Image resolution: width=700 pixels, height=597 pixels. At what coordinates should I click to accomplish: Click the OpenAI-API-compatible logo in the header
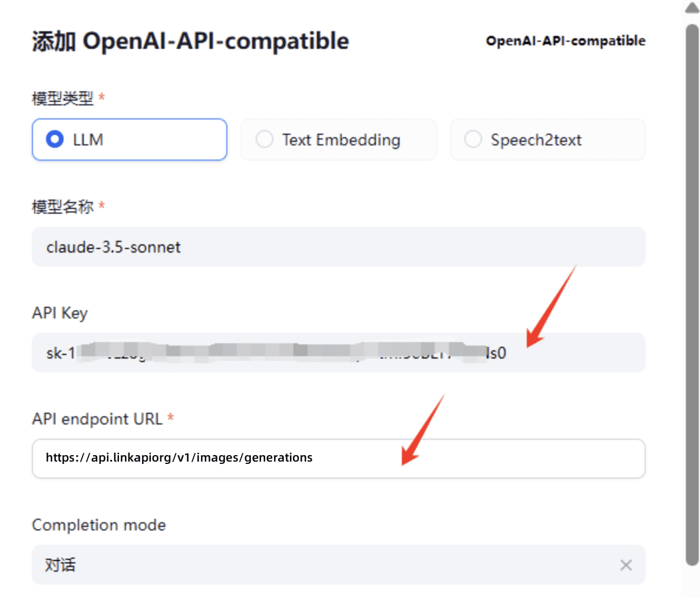click(x=565, y=41)
